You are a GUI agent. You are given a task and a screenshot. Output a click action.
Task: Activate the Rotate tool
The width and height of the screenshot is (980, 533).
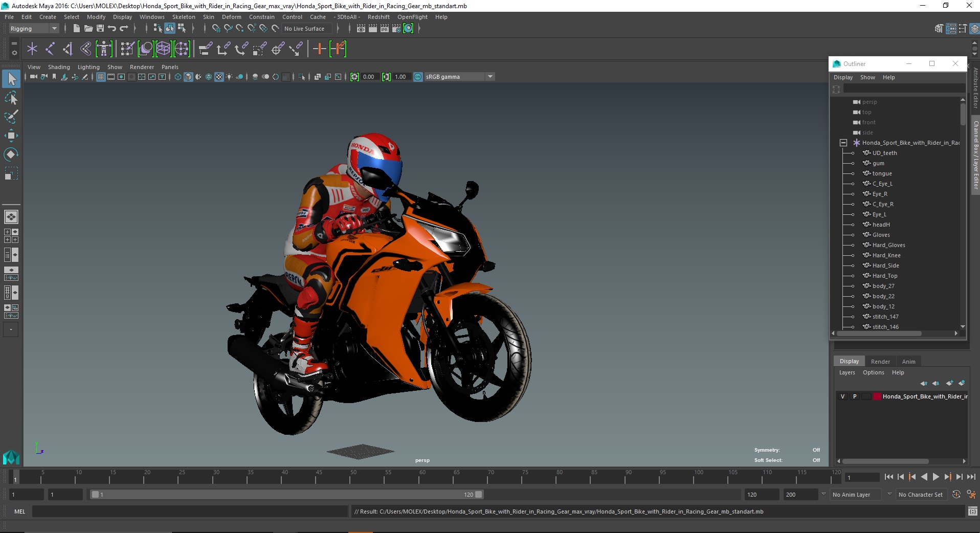pyautogui.click(x=11, y=154)
